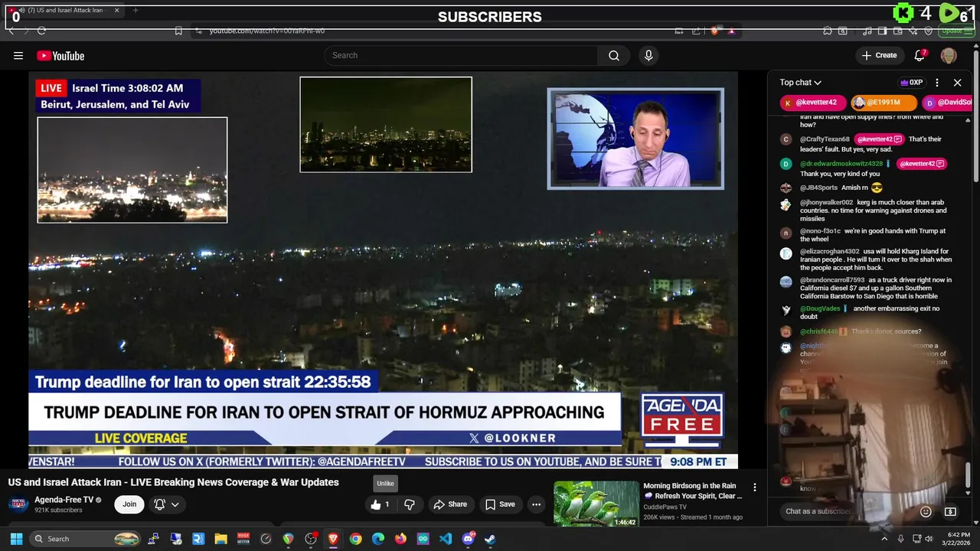Open live chat more options menu
The image size is (980, 551).
tap(937, 83)
